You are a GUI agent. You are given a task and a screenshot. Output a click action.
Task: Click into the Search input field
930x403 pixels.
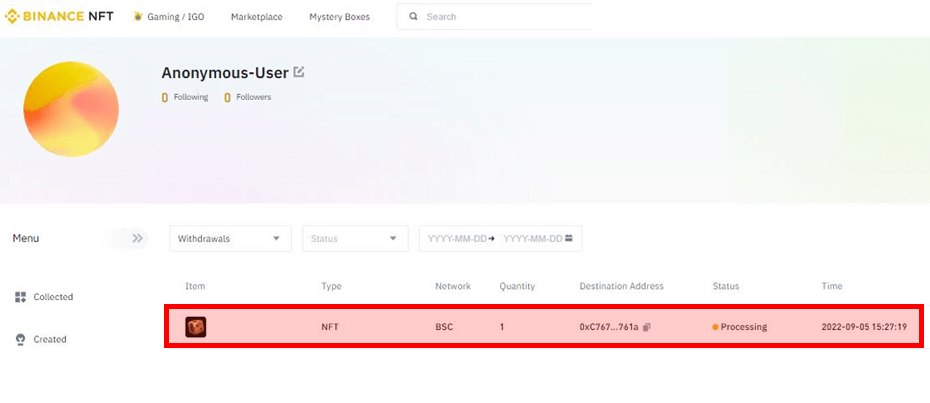click(500, 17)
